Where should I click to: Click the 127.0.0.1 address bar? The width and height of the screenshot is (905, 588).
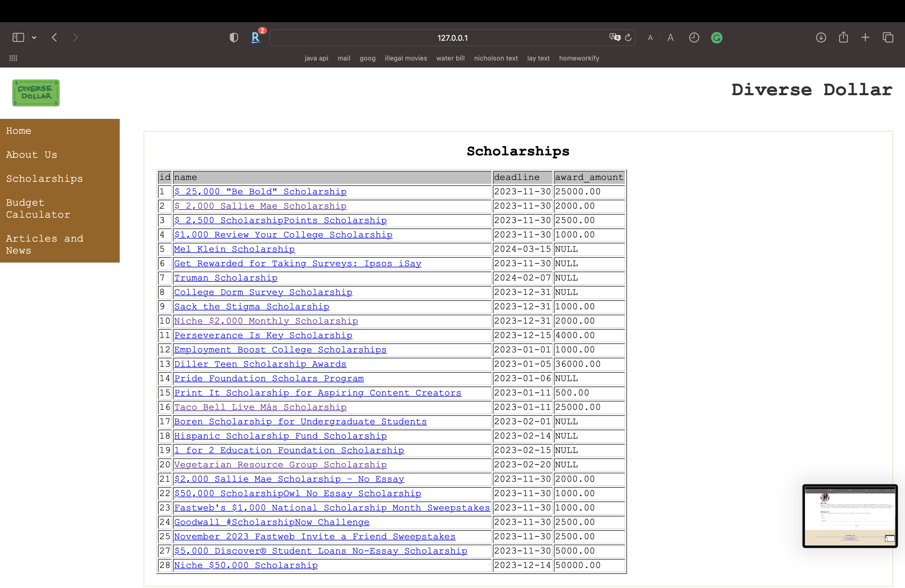(x=452, y=38)
